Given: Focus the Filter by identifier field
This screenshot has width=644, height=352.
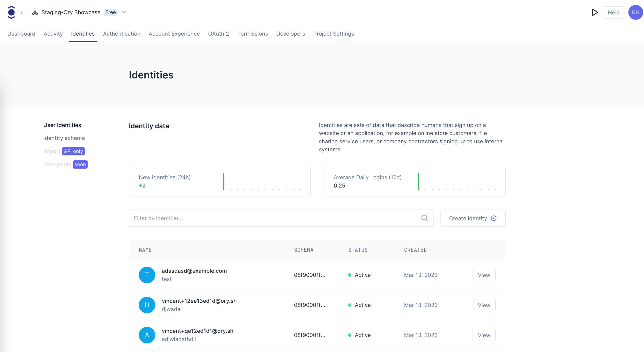Looking at the screenshot, I should point(281,218).
